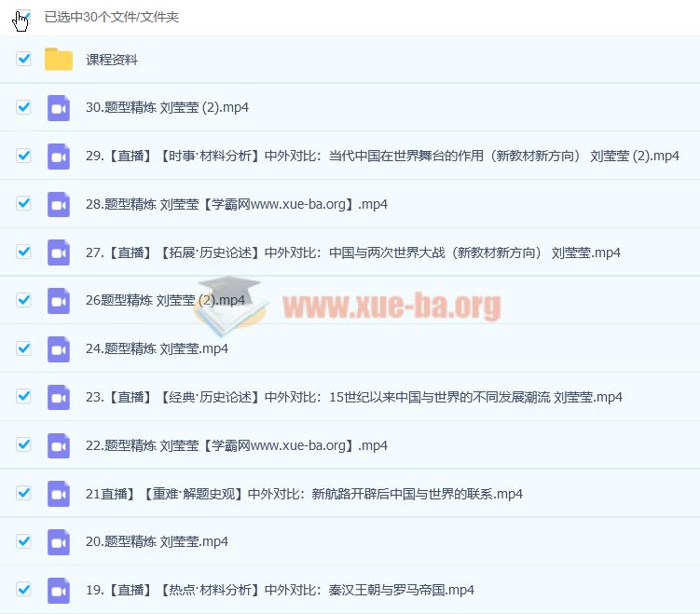Click video icon of file 21直播】
700x614 pixels.
[59, 494]
